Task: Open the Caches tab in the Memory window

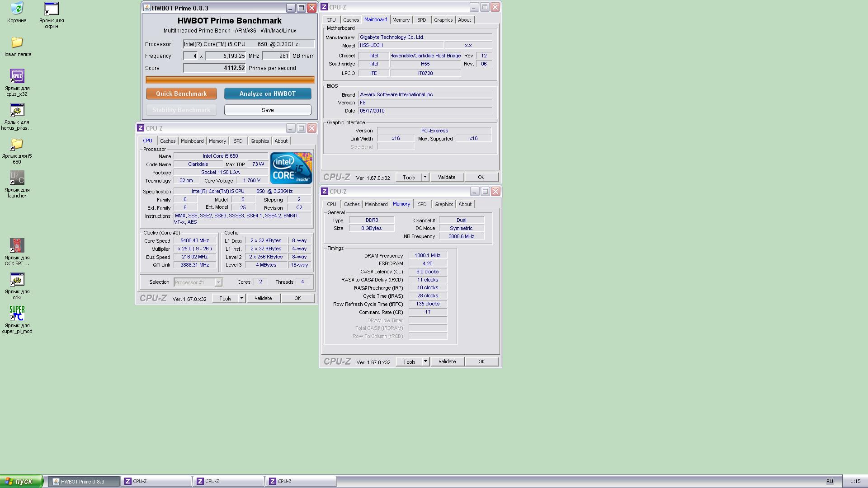Action: coord(352,204)
